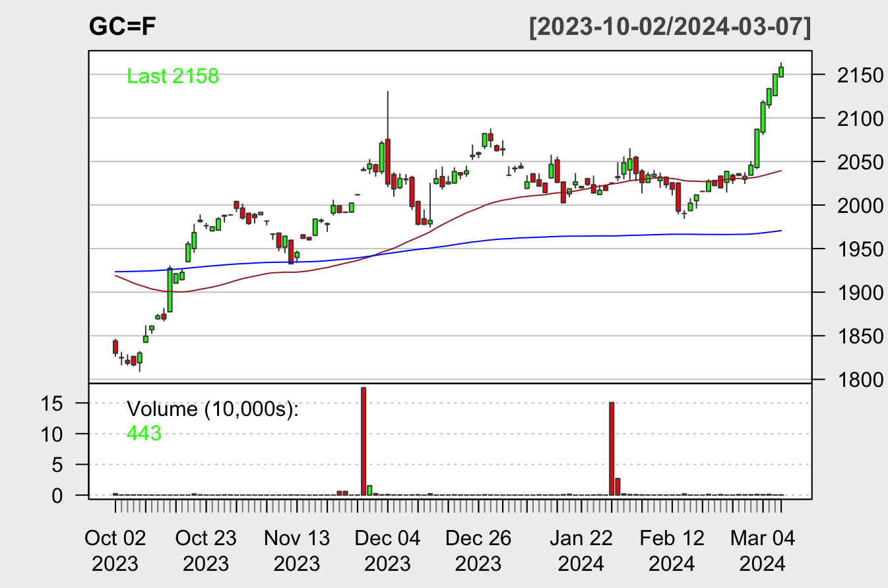Click the green 443 volume value

pyautogui.click(x=144, y=434)
